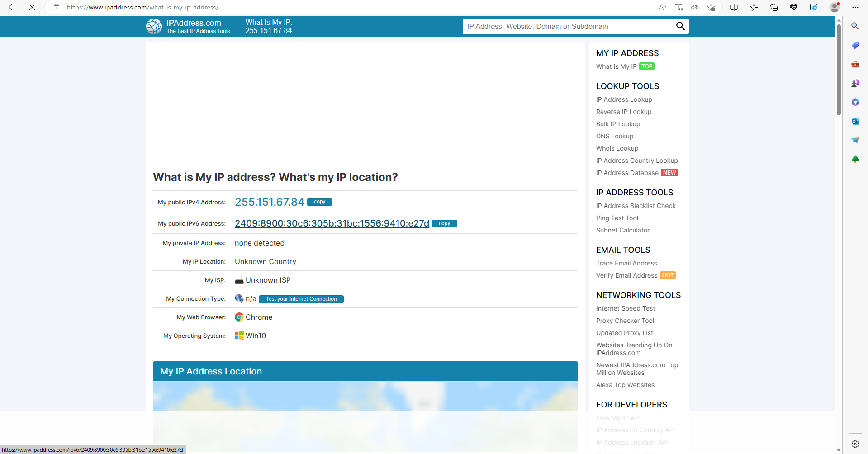The width and height of the screenshot is (868, 454).
Task: Click the browser address bar URL
Action: coord(142,7)
